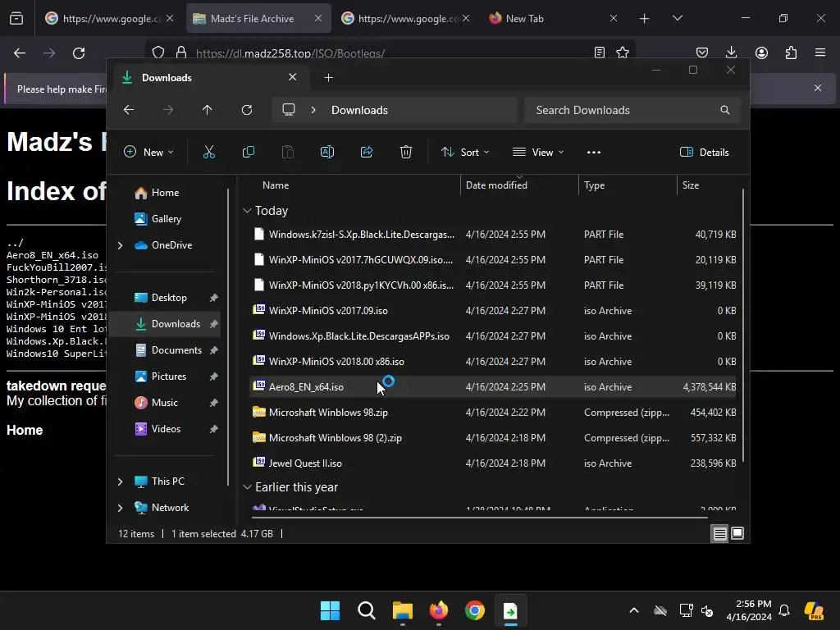
Task: Refresh the Downloads folder view
Action: (247, 110)
